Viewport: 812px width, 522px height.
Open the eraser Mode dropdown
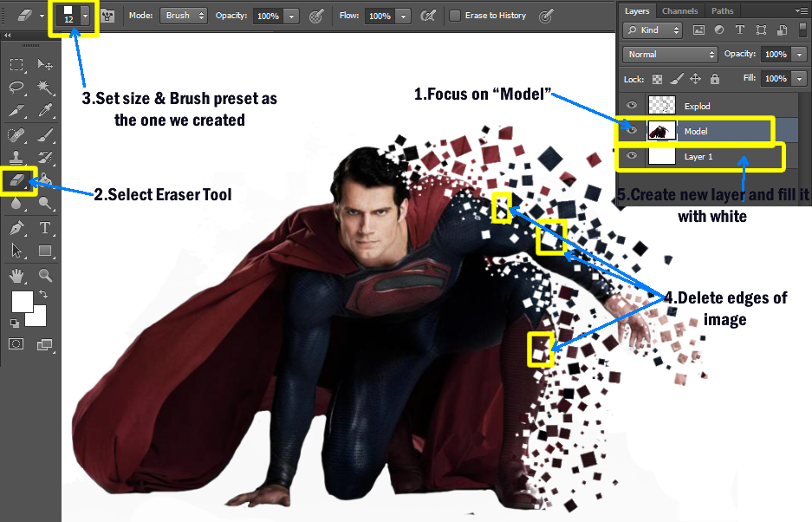[x=184, y=16]
